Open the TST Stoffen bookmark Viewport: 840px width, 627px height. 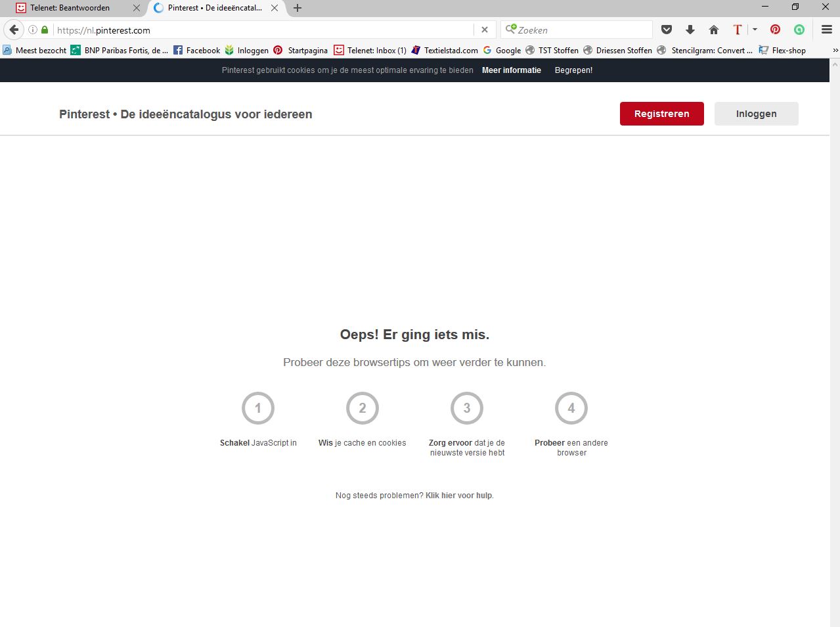point(552,50)
